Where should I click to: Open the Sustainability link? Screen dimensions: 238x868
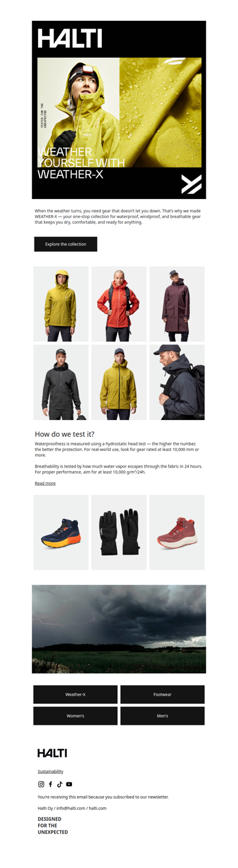tap(51, 771)
